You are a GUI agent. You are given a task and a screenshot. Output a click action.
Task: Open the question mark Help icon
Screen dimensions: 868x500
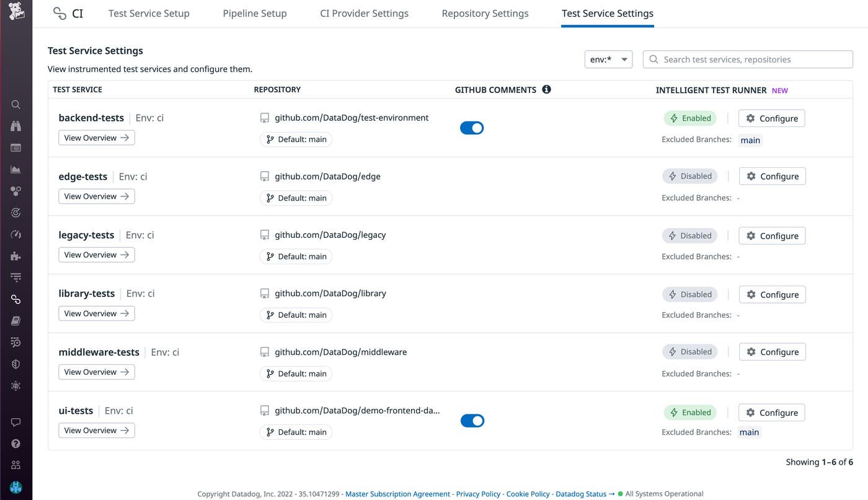pyautogui.click(x=16, y=444)
